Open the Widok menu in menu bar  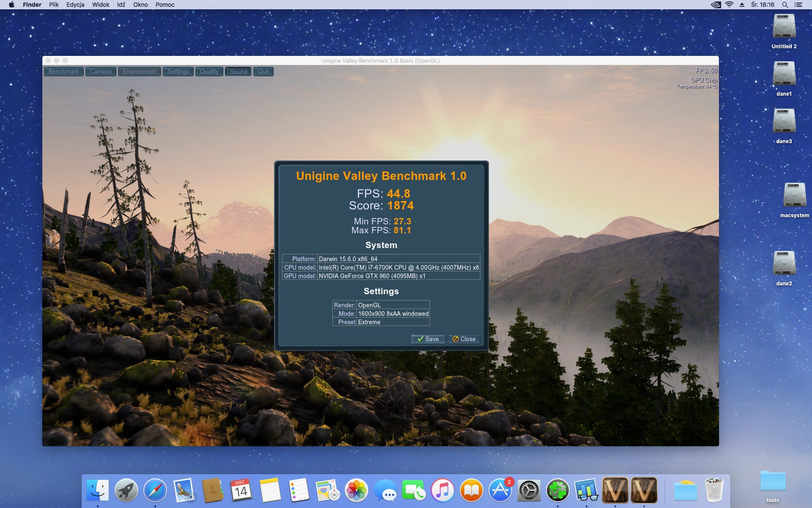click(x=101, y=5)
